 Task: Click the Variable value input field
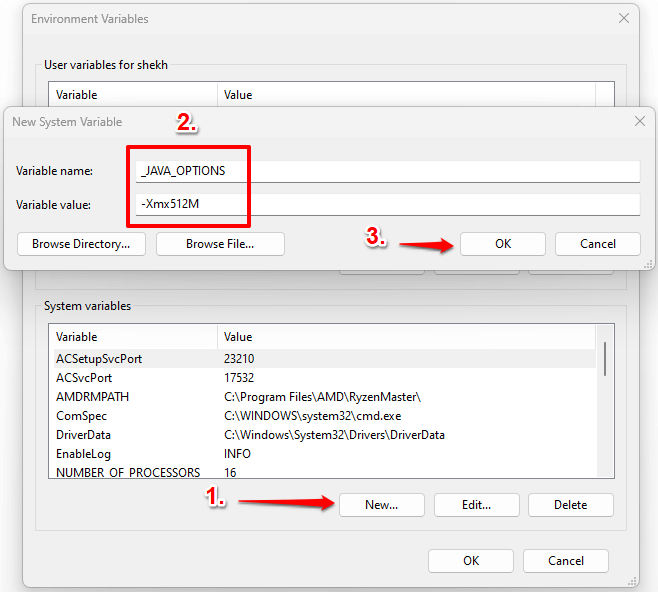click(x=388, y=204)
